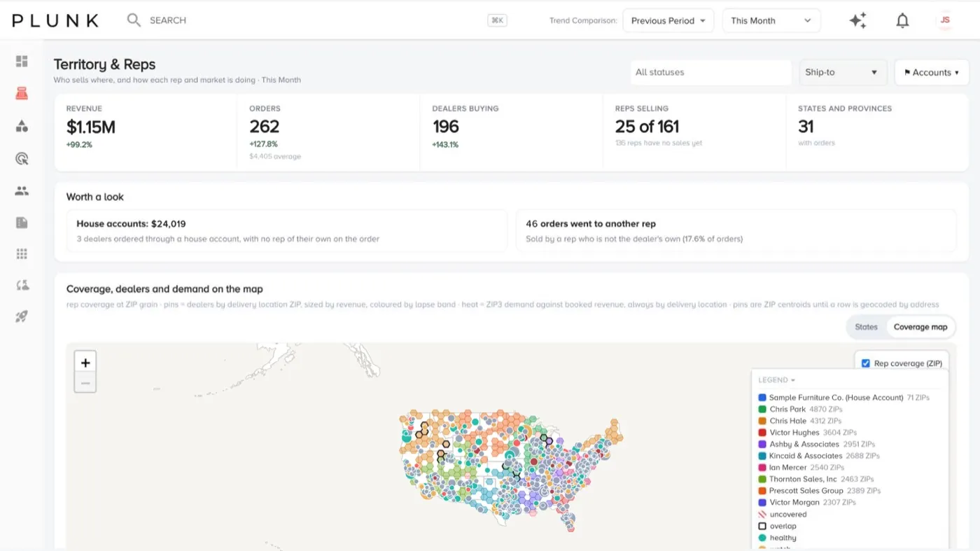Click the Reps Selling 25 of 161 card
This screenshot has height=551, width=980.
tap(694, 132)
